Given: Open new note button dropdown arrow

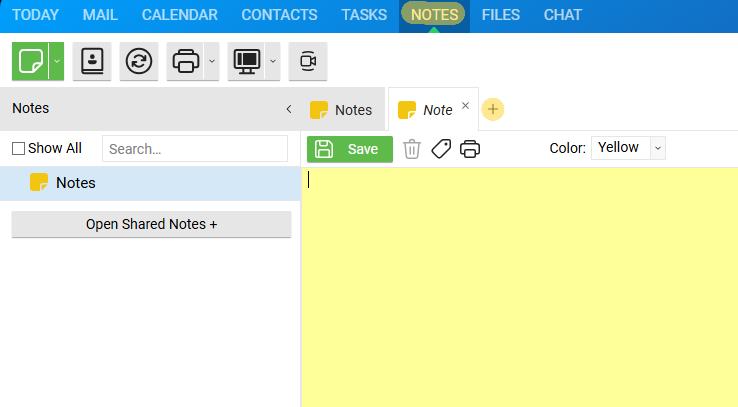Looking at the screenshot, I should pos(56,61).
